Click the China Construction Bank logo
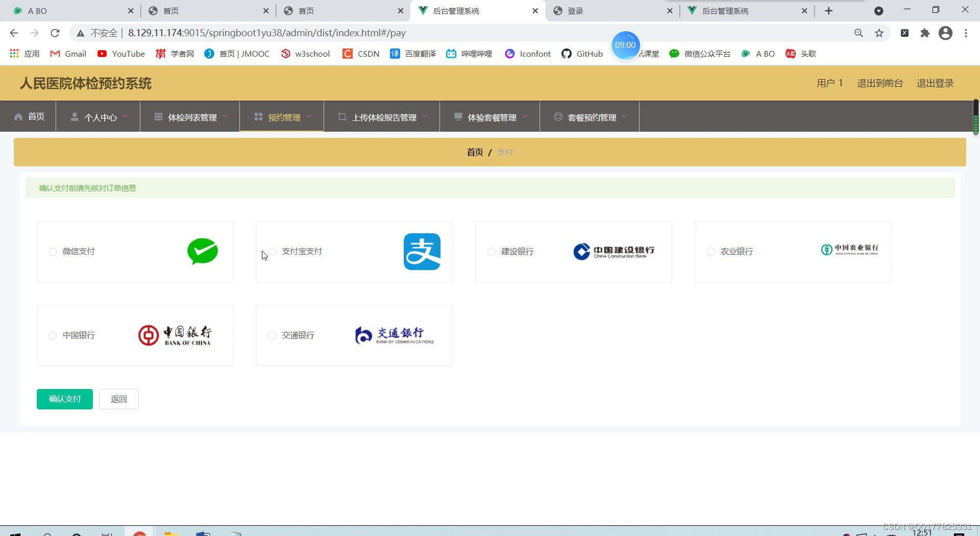Screen dimensions: 980x536 click(614, 252)
